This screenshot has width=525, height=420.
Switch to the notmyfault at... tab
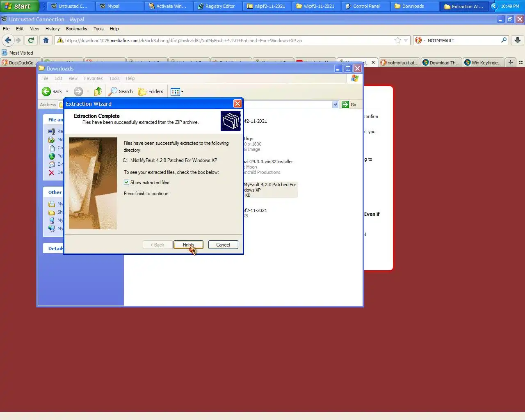point(399,62)
